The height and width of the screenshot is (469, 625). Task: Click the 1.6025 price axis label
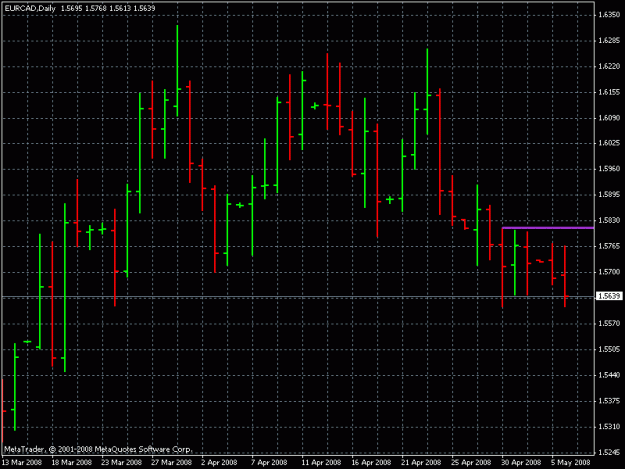point(609,143)
